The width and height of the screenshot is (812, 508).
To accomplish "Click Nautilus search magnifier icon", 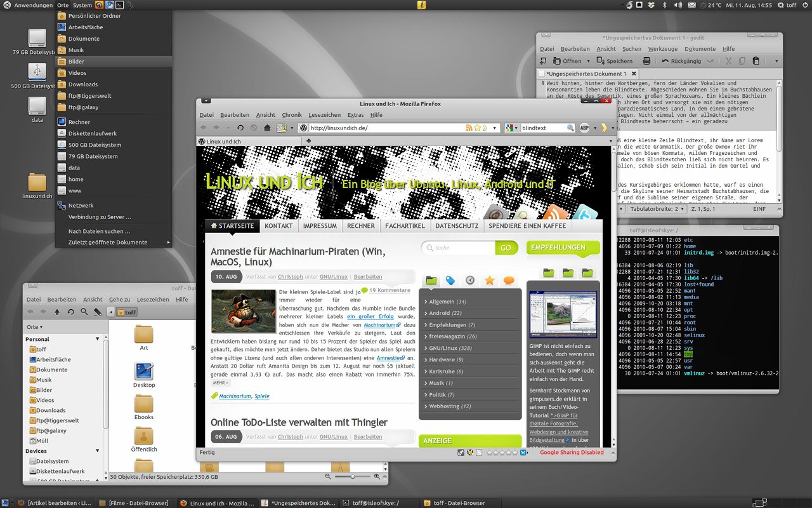I will coord(84,312).
